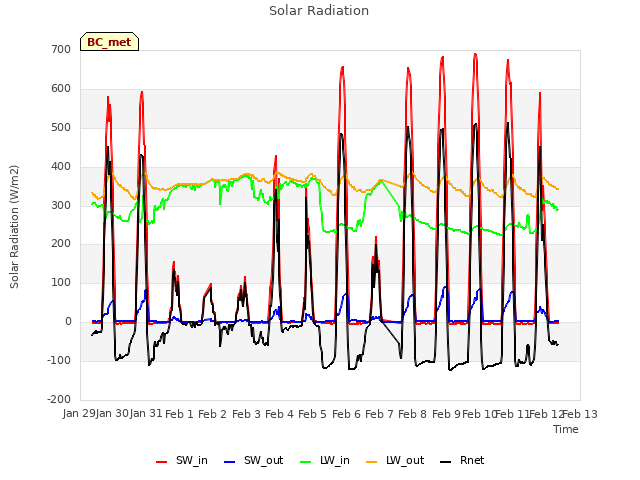Click the 100 y-axis tick label

tap(61, 282)
